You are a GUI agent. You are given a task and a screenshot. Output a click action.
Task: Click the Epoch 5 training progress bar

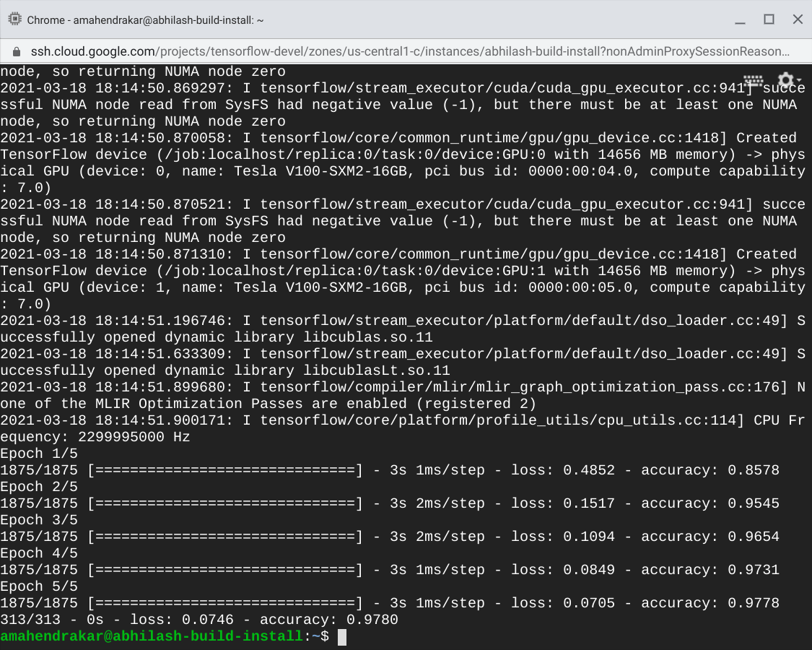(x=225, y=603)
